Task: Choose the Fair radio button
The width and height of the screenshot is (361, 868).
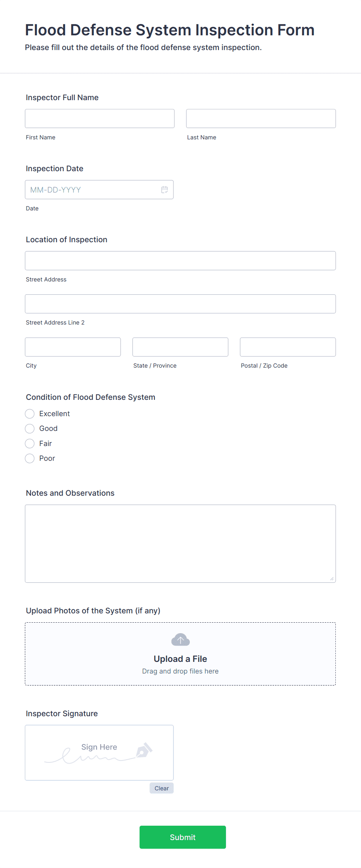Action: pos(30,443)
